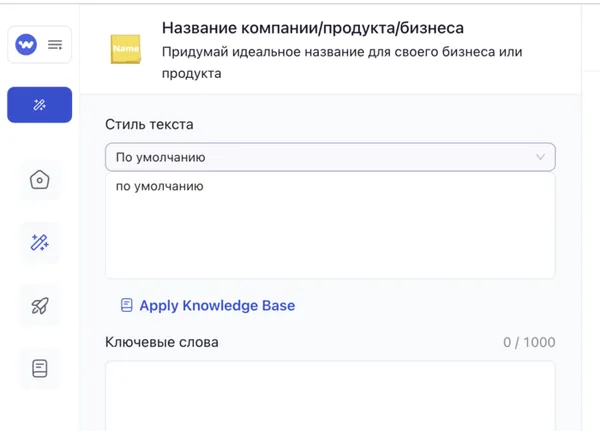Viewport: 600px width, 431px height.
Task: Open the "По умолчанию" text style dropdown
Action: [x=320, y=157]
